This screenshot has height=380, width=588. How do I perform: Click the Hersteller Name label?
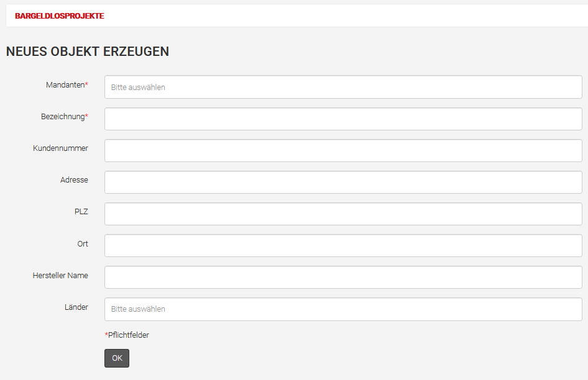tap(60, 276)
